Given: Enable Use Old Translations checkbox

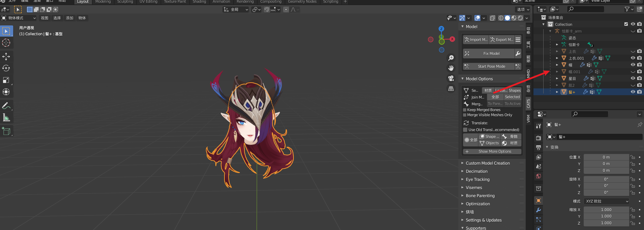Looking at the screenshot, I should click(465, 130).
